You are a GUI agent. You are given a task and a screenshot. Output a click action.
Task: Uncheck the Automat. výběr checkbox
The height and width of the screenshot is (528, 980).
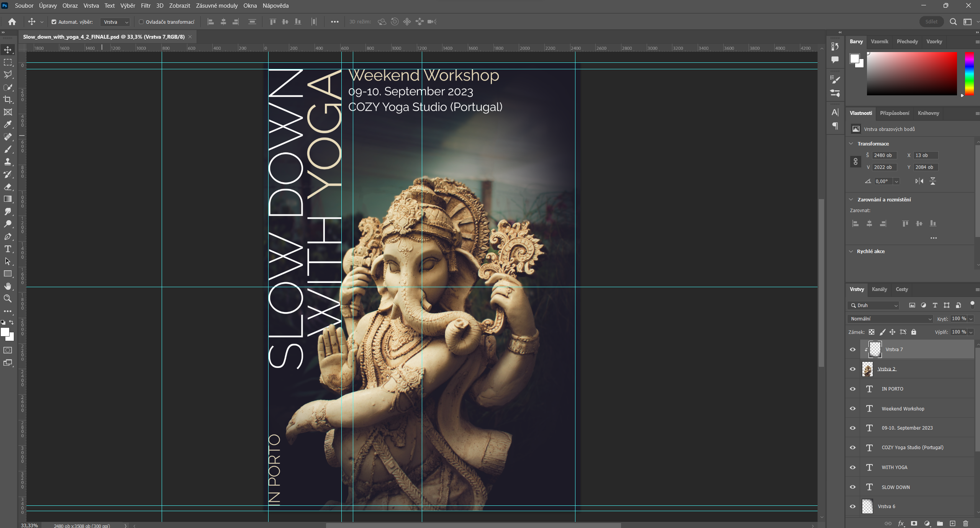pos(54,22)
